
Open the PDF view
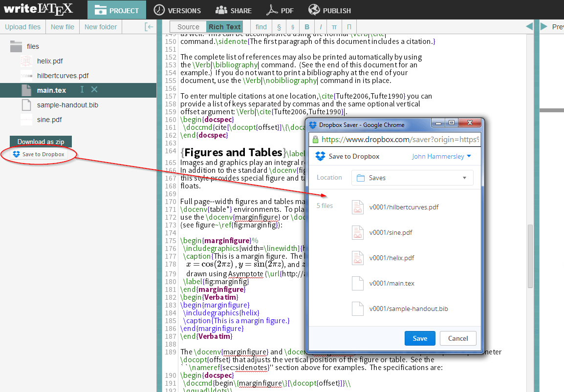click(280, 10)
